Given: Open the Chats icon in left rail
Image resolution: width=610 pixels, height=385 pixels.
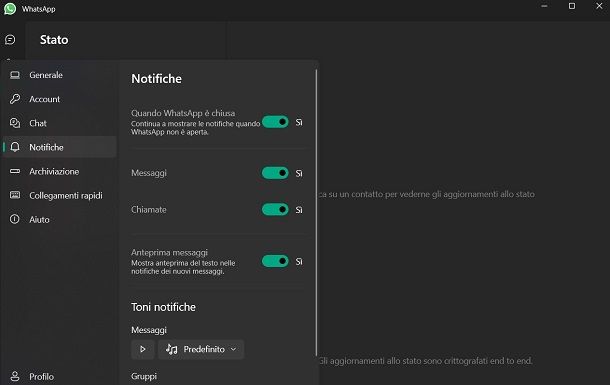Looking at the screenshot, I should tap(10, 39).
